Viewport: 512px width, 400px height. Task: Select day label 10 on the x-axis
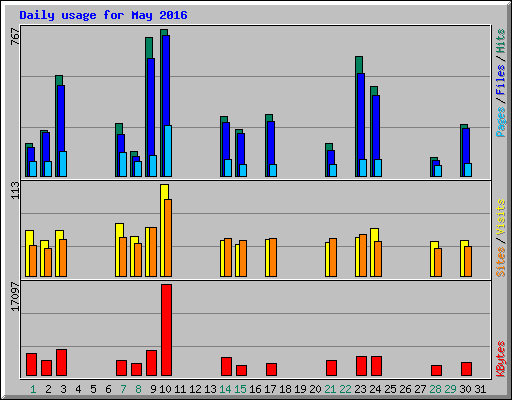coord(165,389)
